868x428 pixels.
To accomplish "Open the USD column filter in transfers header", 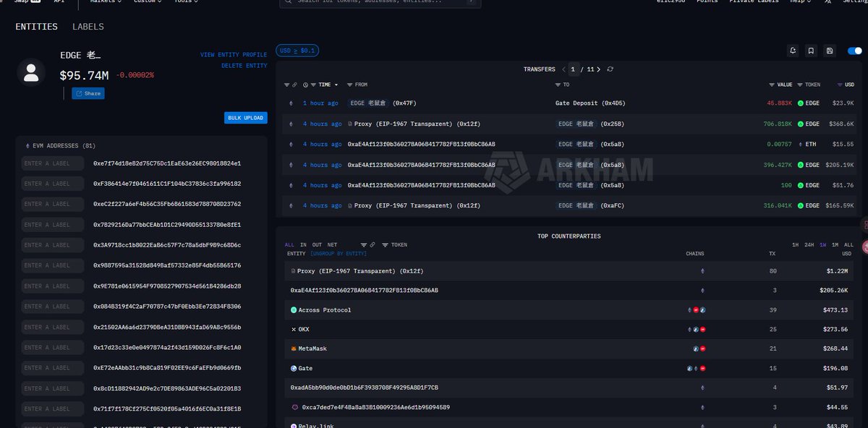I will click(x=839, y=85).
